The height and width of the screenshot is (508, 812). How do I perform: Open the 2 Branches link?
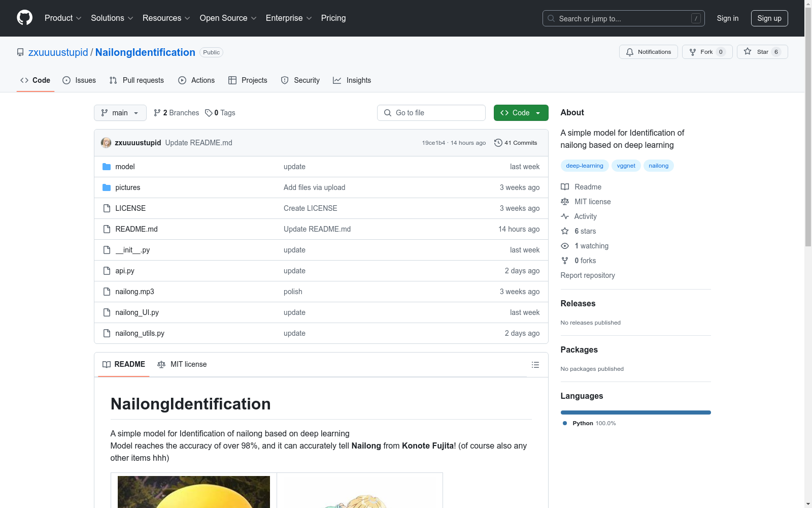tap(177, 113)
